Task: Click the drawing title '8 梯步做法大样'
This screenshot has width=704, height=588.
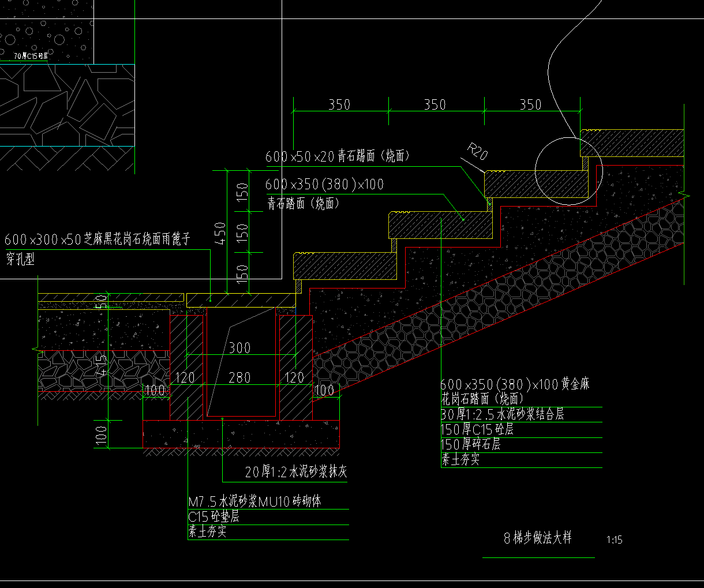Action: pos(537,538)
